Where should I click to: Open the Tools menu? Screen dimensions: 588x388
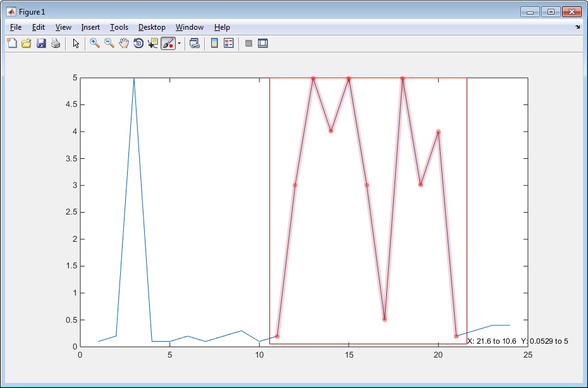click(119, 27)
